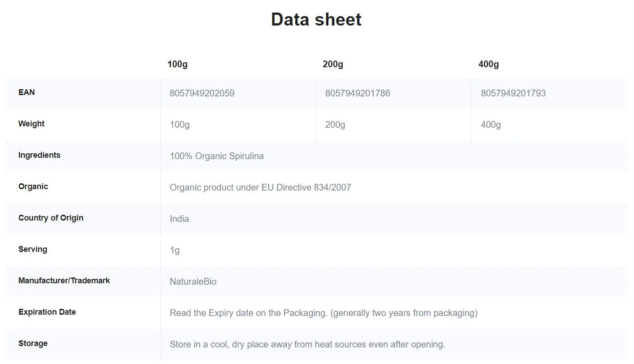Click EAN code 8057949202059
The width and height of the screenshot is (634, 364).
tap(202, 93)
